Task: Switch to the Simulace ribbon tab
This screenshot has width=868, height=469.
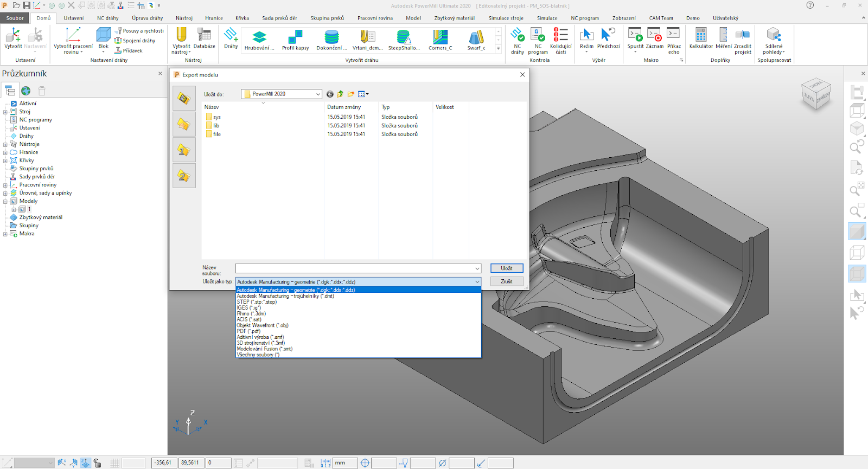Action: pos(547,18)
